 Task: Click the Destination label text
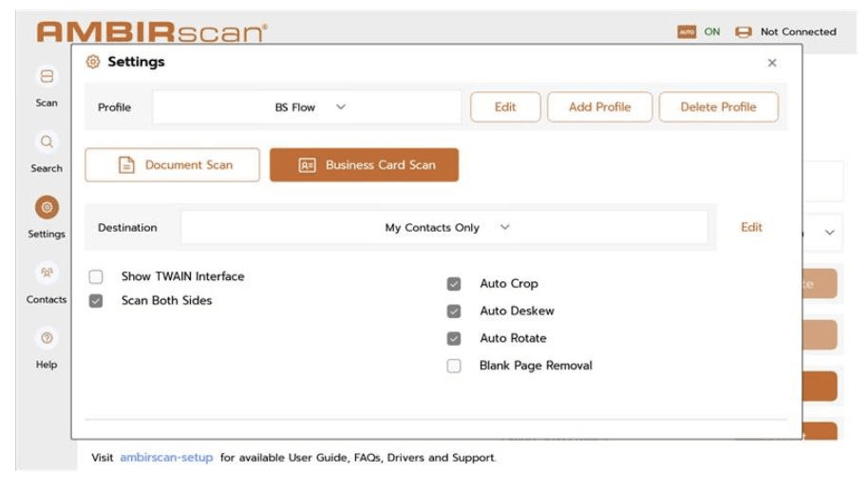coord(127,228)
